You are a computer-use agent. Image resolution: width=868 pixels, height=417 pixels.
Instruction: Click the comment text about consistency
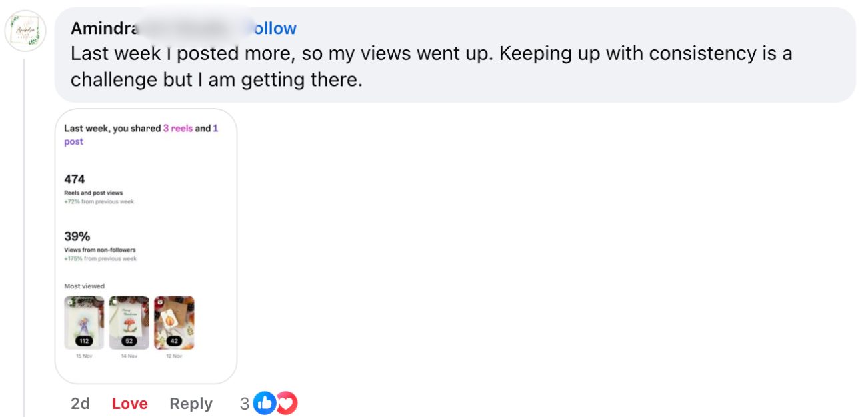(427, 67)
